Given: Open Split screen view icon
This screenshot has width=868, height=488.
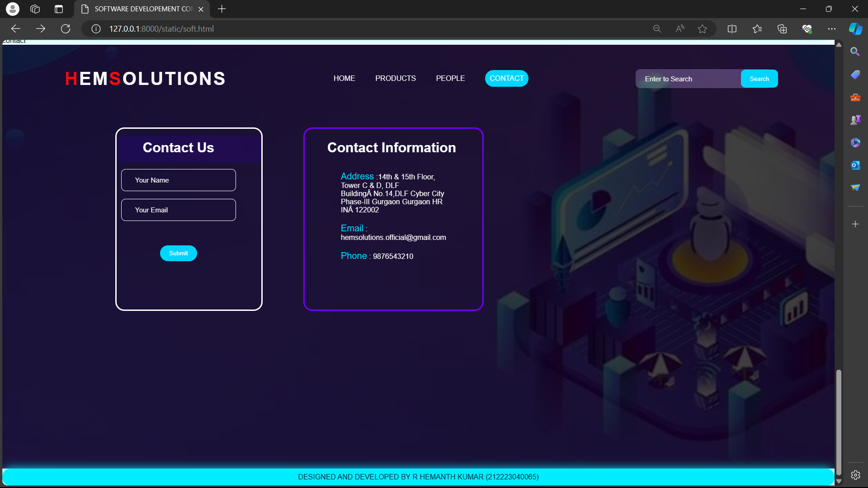Looking at the screenshot, I should [x=732, y=29].
